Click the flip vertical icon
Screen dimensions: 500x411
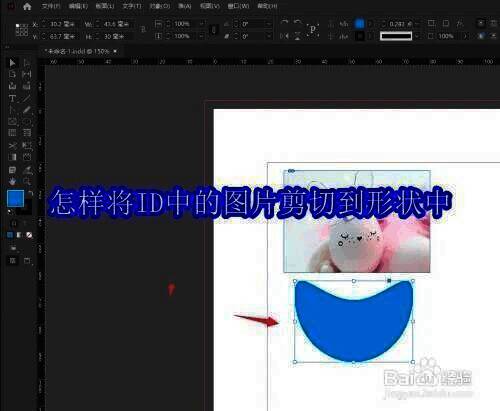(298, 36)
